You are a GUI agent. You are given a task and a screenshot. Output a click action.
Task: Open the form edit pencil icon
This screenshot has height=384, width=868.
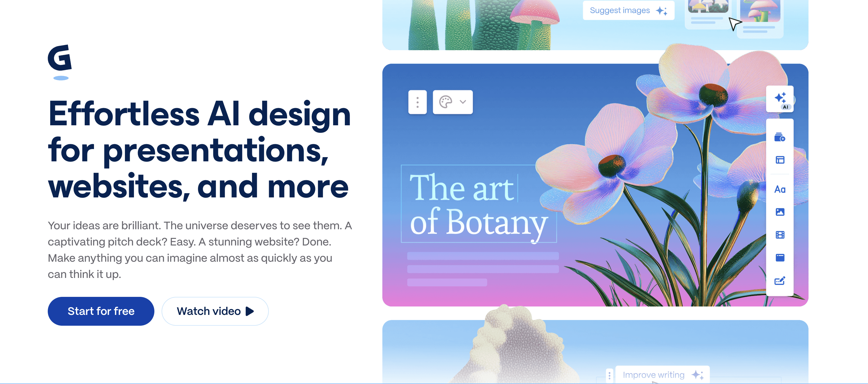pos(780,281)
